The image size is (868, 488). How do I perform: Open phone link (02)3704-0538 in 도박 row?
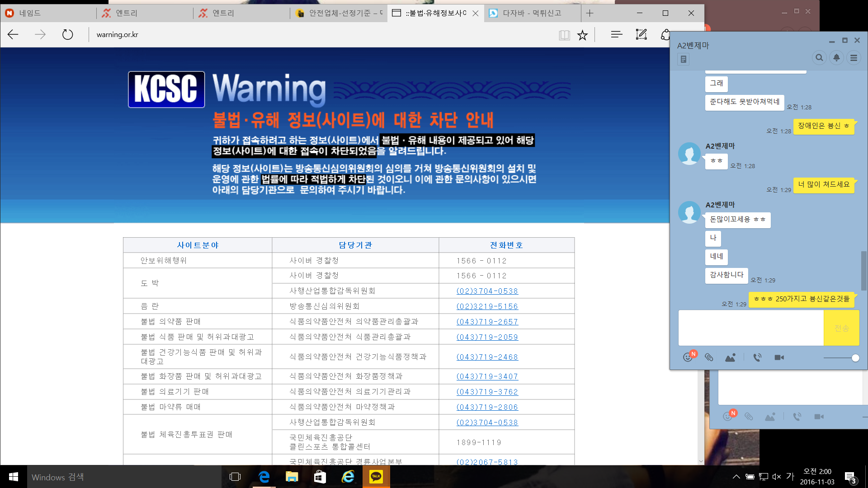pos(487,291)
